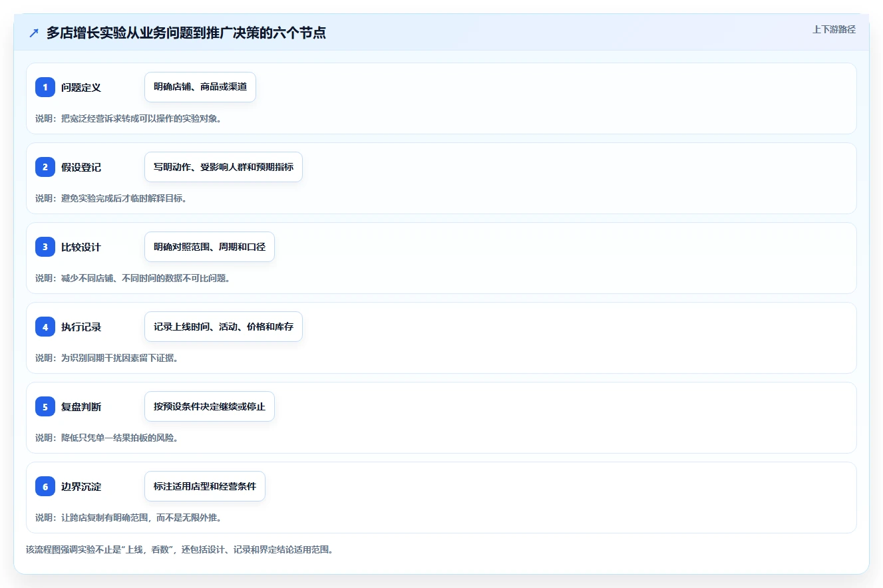
Task: Click the 执行记录 step title
Action: click(x=81, y=327)
